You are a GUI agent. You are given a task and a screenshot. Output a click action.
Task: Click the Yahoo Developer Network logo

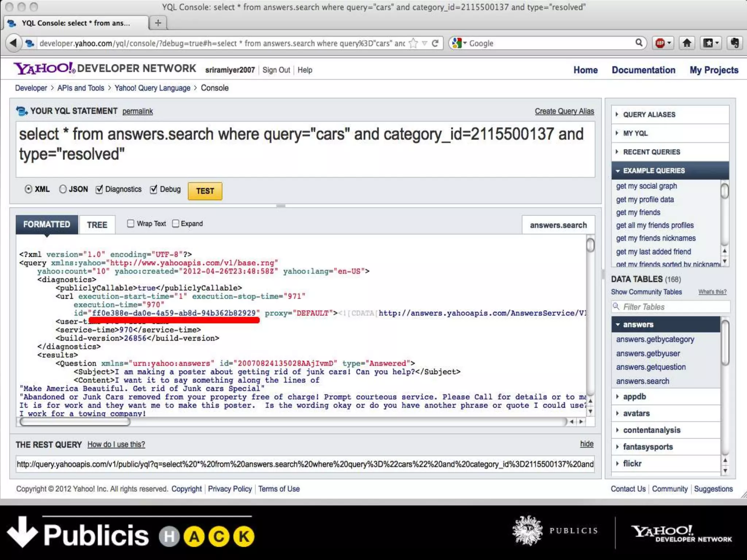coord(105,69)
